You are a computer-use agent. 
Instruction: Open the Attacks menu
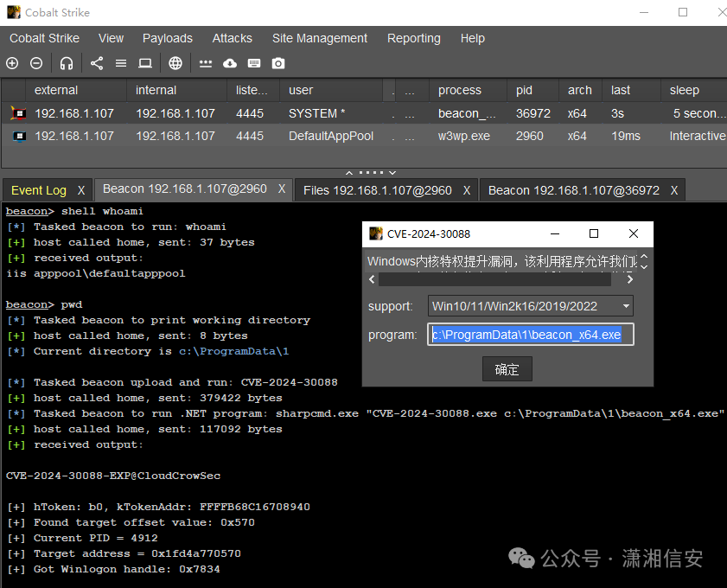click(x=233, y=39)
